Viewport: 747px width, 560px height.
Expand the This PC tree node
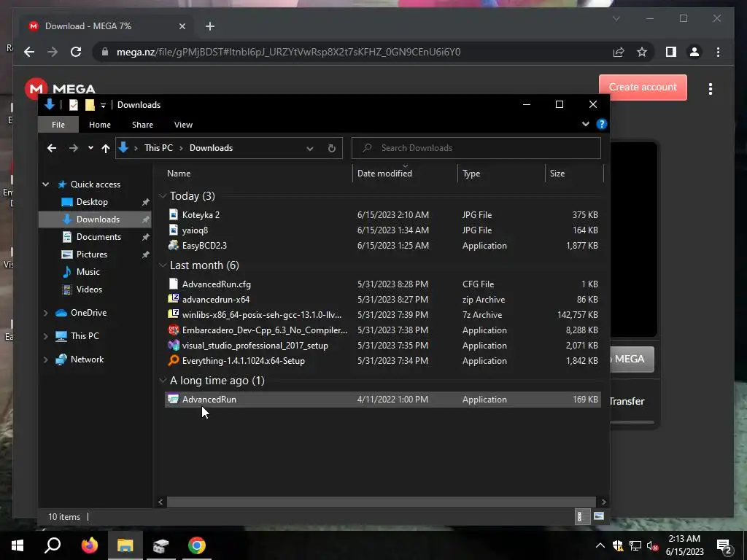(46, 336)
